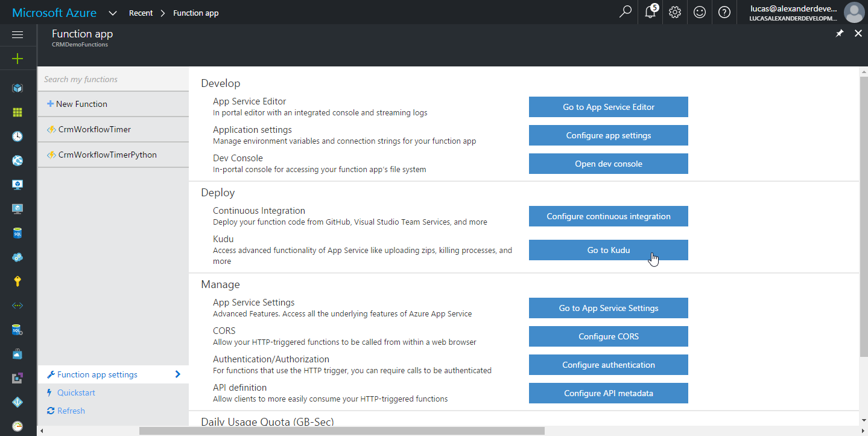This screenshot has height=436, width=868.
Task: Open the gauge icon at sidebar bottom
Action: [17, 426]
